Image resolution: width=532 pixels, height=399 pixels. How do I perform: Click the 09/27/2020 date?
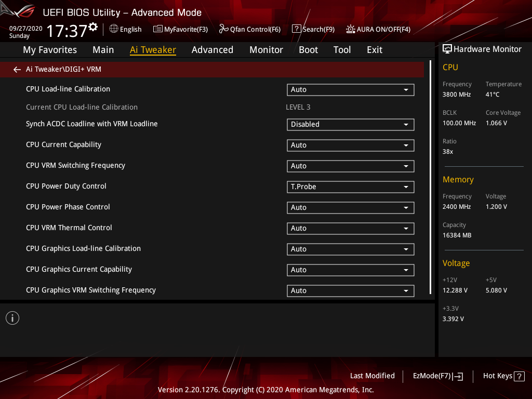26,29
